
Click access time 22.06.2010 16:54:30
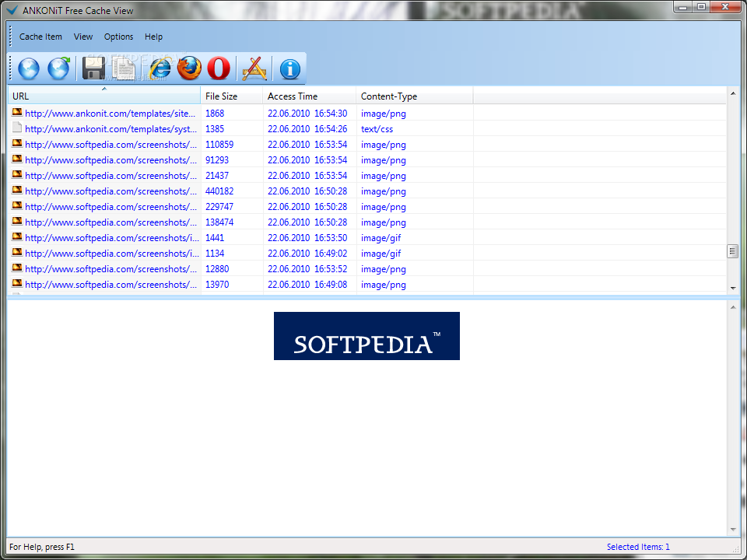(x=307, y=114)
